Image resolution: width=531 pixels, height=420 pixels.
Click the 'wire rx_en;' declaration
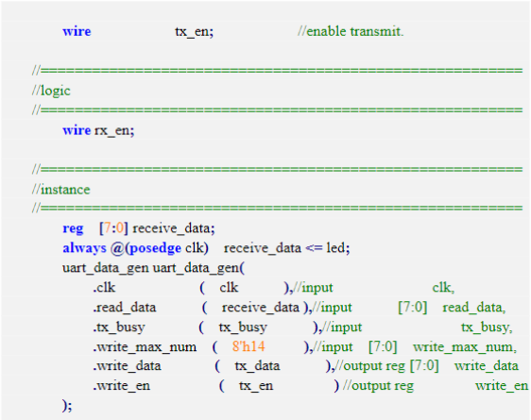click(x=98, y=130)
